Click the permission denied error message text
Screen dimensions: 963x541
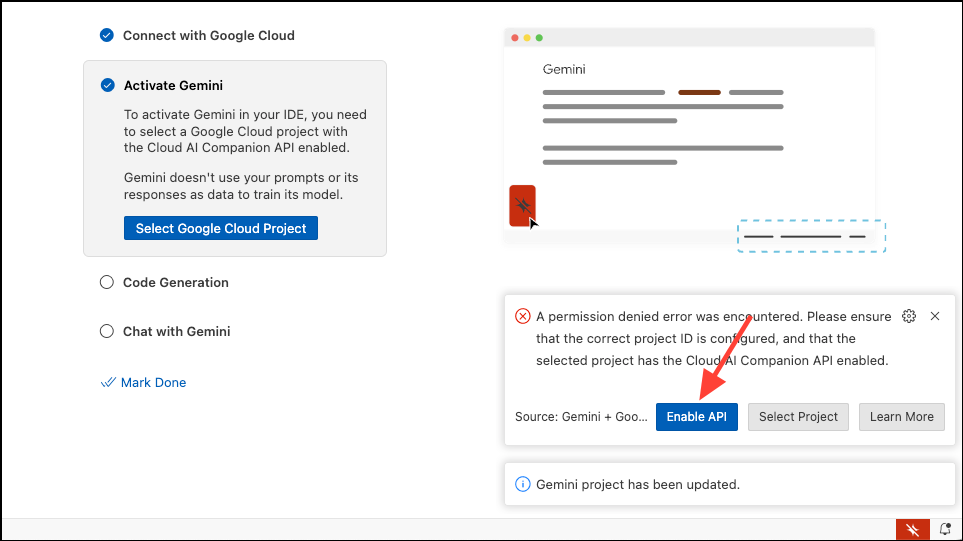(713, 338)
